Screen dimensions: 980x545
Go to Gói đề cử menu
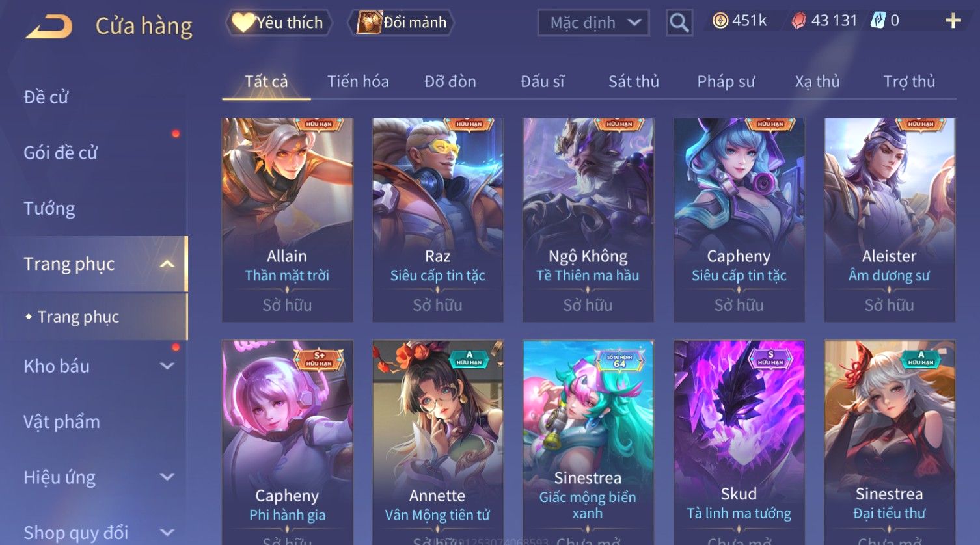point(61,153)
